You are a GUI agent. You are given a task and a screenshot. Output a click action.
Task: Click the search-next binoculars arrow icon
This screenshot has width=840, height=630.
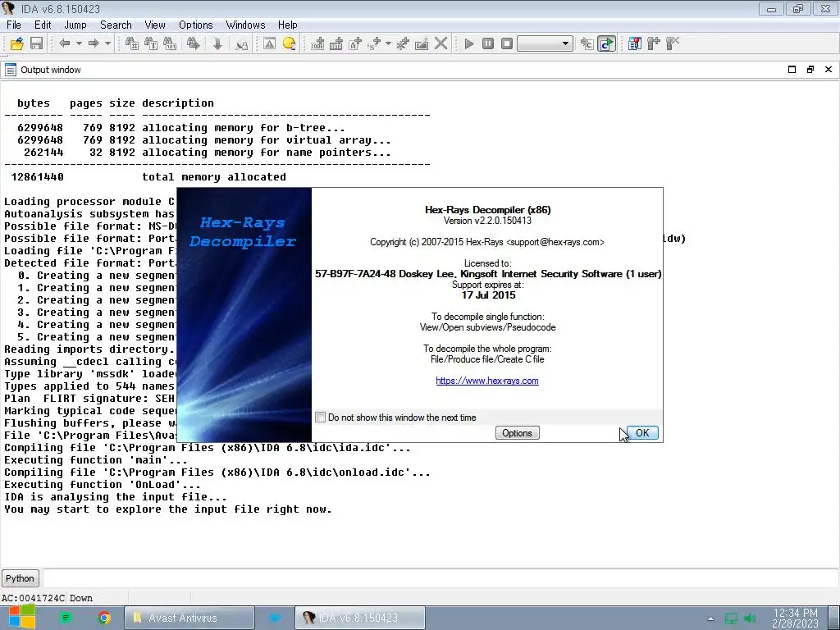coord(194,44)
